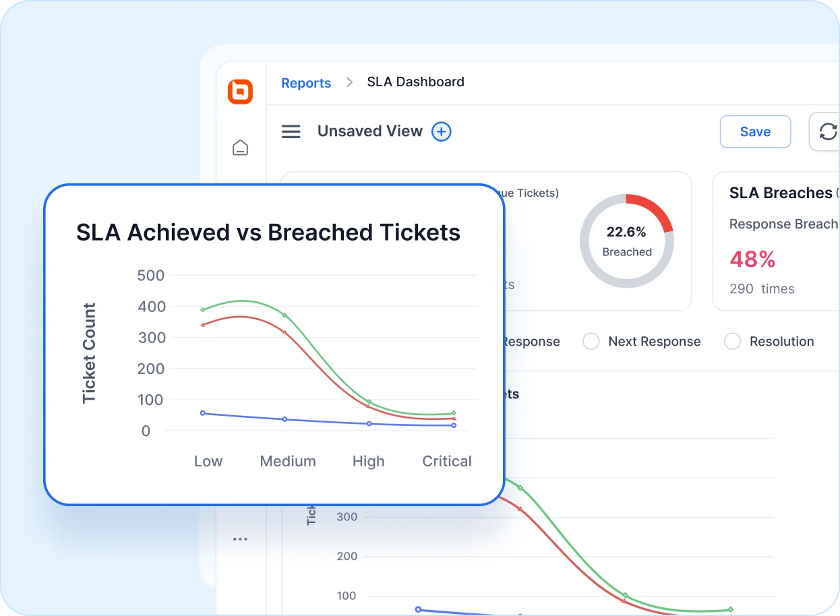Select SLA Dashboard in the breadcrumb
The image size is (840, 616).
(x=415, y=82)
